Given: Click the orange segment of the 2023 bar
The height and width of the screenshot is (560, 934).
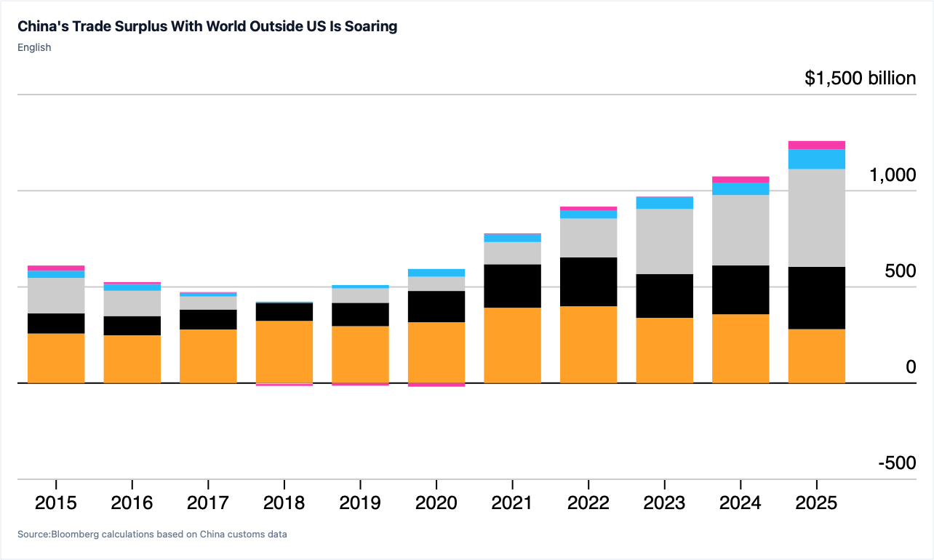Looking at the screenshot, I should [x=664, y=350].
